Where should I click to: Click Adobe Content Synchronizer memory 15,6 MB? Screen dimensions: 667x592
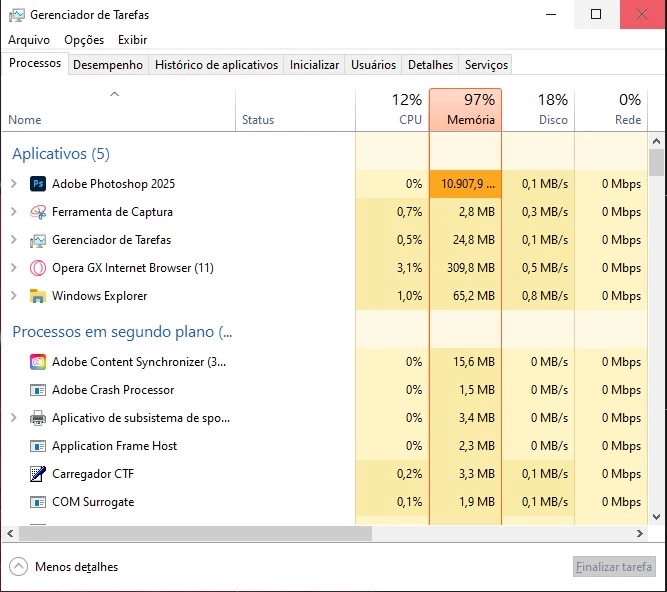point(474,362)
